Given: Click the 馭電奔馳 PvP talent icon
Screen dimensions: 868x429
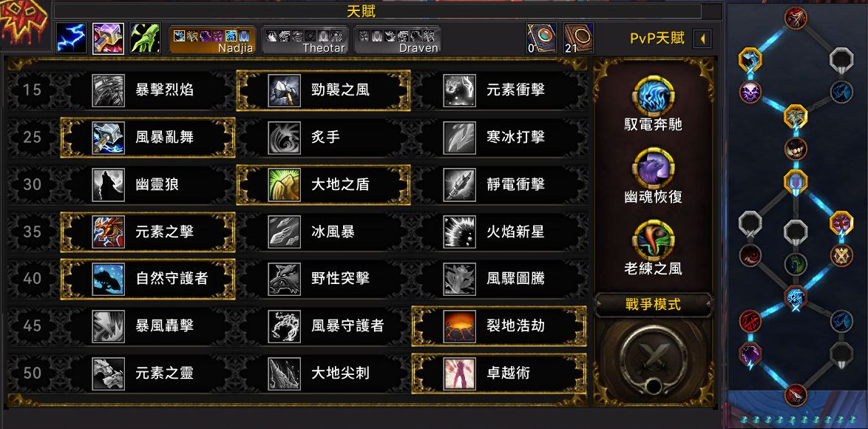Looking at the screenshot, I should 653,95.
